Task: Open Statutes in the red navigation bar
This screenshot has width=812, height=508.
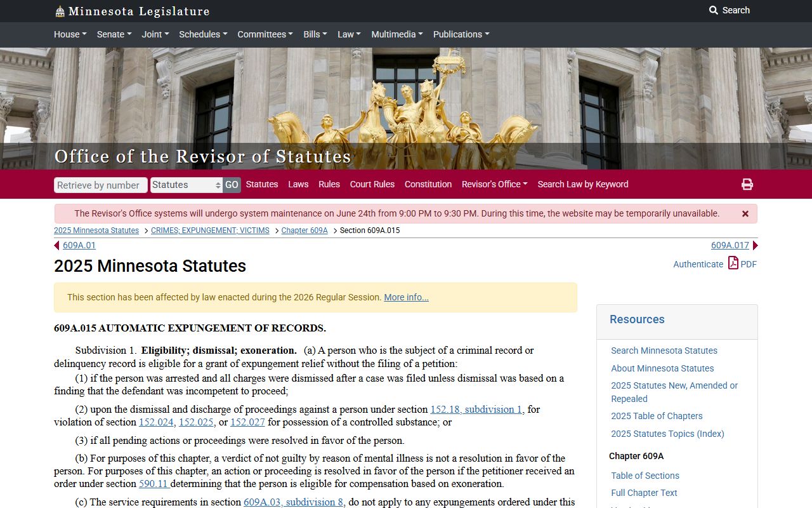Action: 262,184
